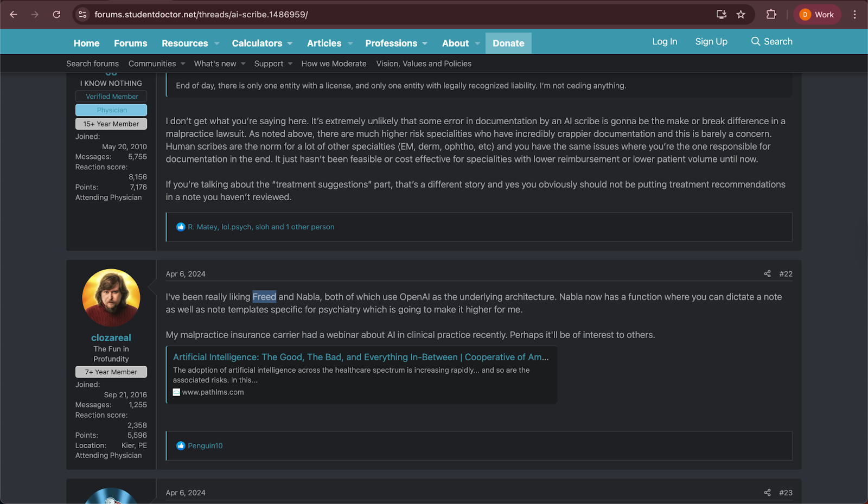Viewport: 868px width, 504px height.
Task: Go back using browser back arrow
Action: point(14,15)
